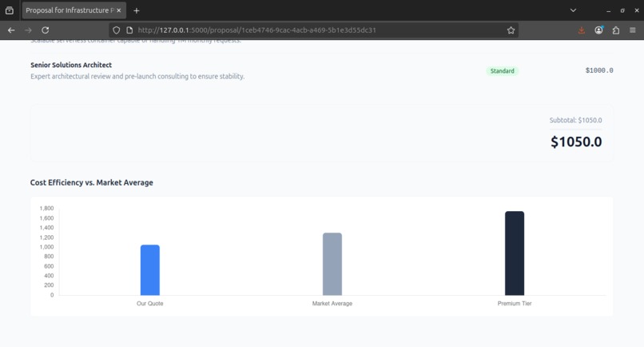The width and height of the screenshot is (644, 347).
Task: Show site information page icon
Action: tap(129, 30)
